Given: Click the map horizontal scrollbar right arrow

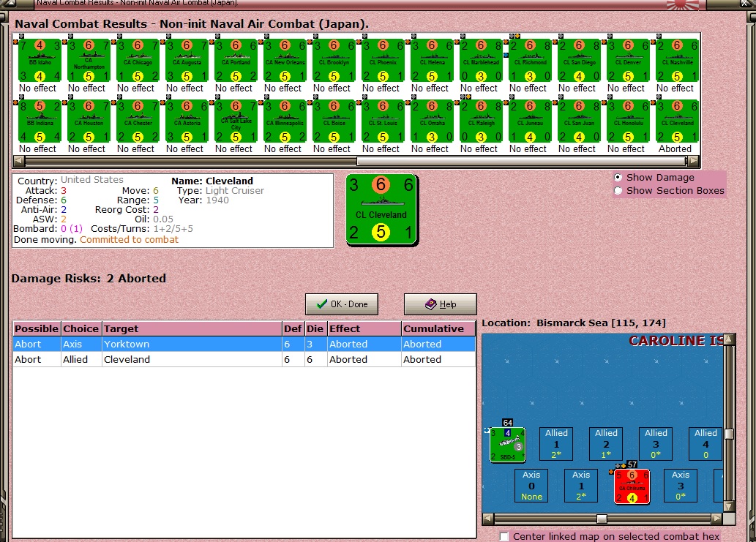Looking at the screenshot, I should point(717,519).
